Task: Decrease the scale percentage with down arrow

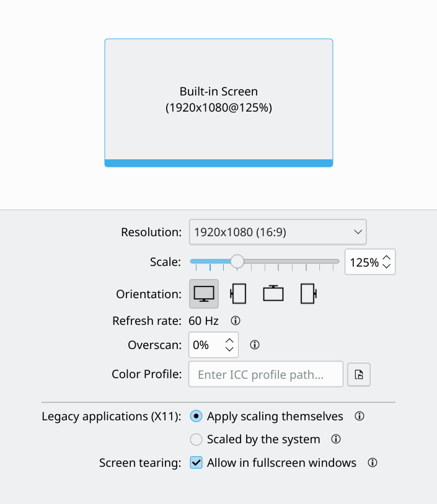Action: [x=387, y=267]
